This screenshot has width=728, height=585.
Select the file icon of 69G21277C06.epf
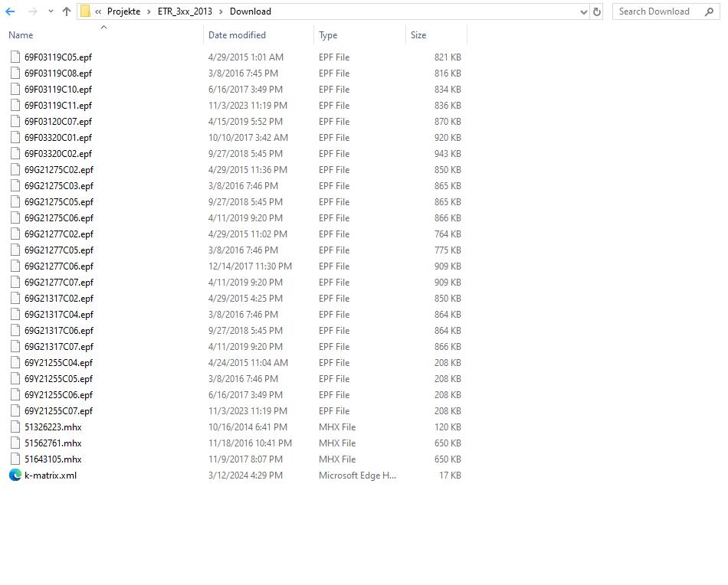point(15,266)
